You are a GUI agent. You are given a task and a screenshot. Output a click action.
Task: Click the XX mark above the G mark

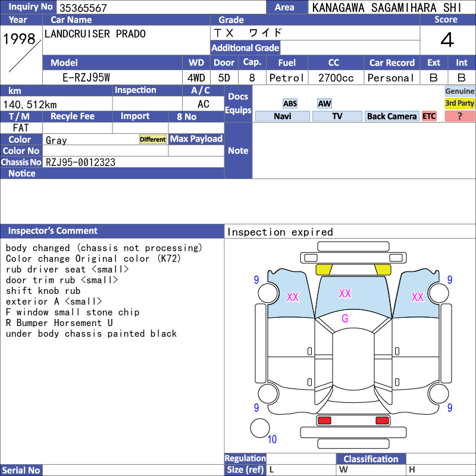(345, 293)
